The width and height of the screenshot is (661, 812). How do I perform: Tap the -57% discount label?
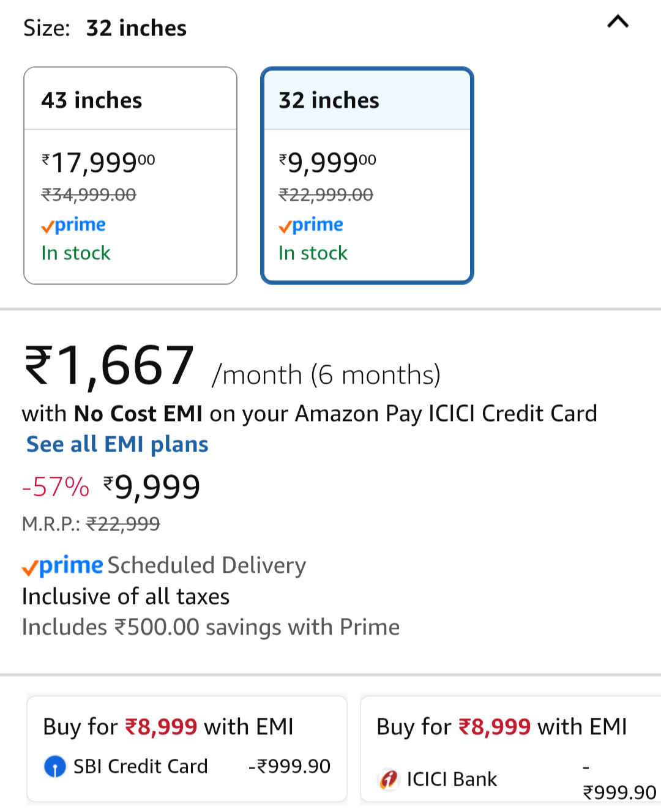tap(56, 487)
